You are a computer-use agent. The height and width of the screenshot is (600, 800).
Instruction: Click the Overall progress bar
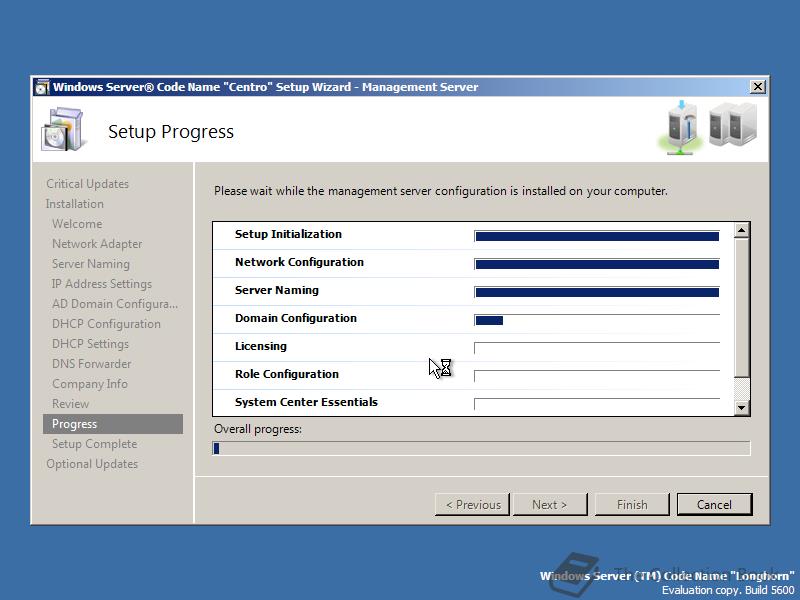[x=481, y=448]
